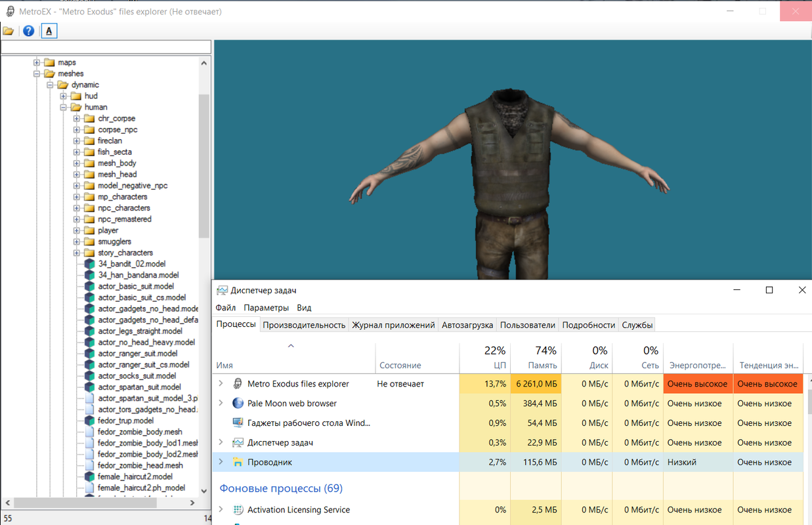Image resolution: width=812 pixels, height=525 pixels.
Task: Open the Параметры menu in Task Manager
Action: [x=266, y=308]
